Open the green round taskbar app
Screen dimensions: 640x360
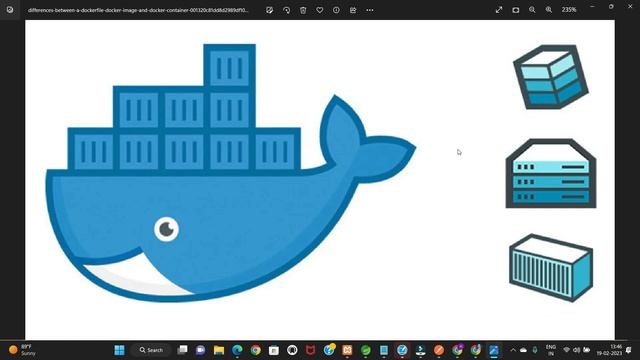click(x=366, y=350)
